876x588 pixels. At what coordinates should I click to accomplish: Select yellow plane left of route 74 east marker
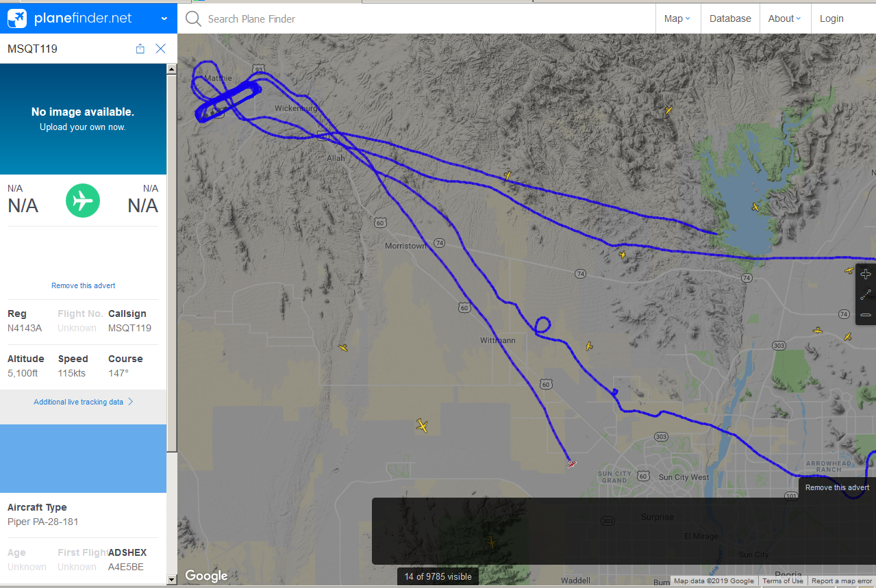coord(818,330)
